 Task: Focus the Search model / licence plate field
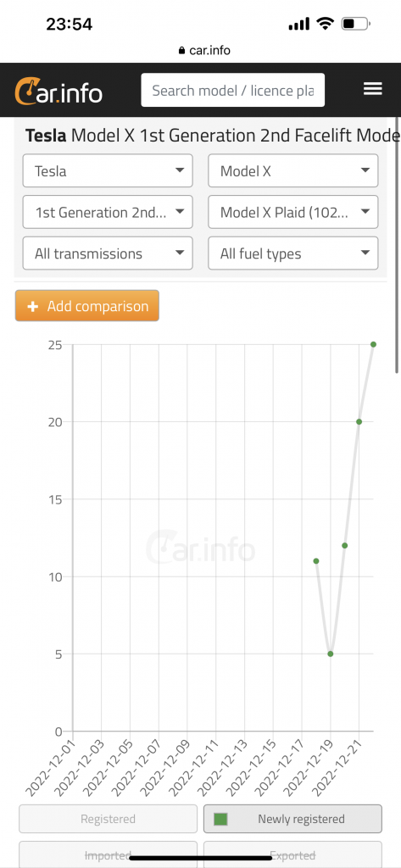pos(232,90)
